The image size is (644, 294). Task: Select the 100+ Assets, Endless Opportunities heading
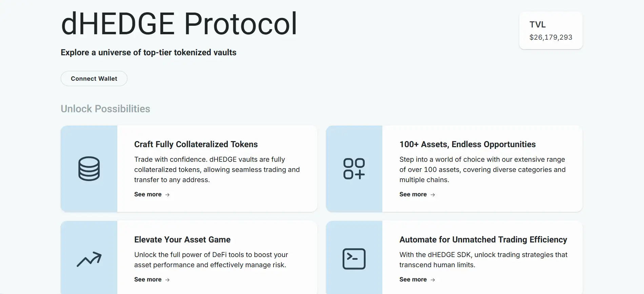467,144
